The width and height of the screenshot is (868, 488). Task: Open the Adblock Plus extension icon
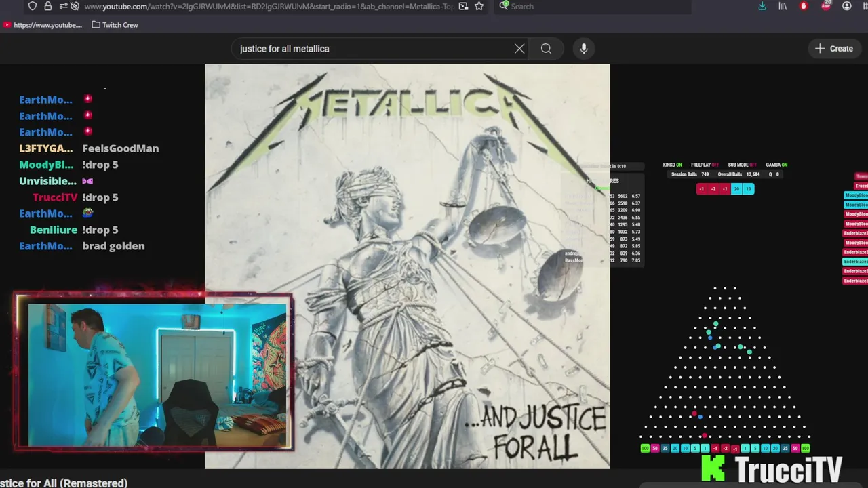(x=825, y=5)
